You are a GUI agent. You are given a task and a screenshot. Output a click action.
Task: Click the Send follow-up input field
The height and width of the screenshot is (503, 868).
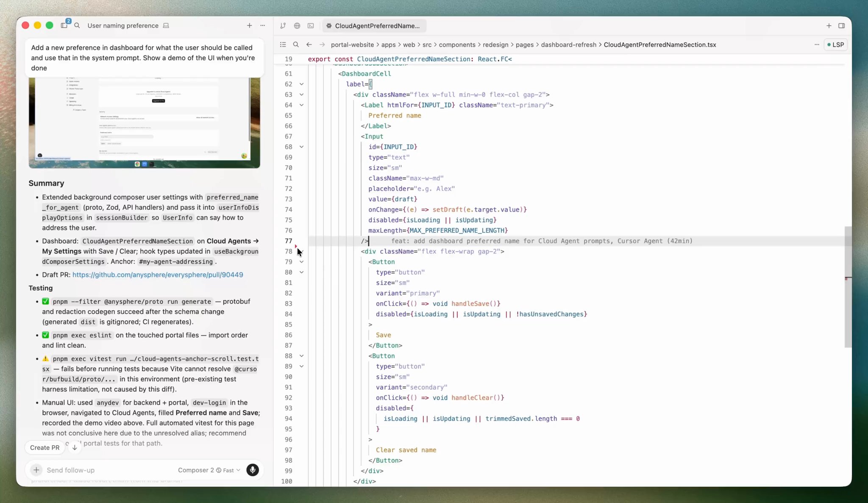click(106, 470)
